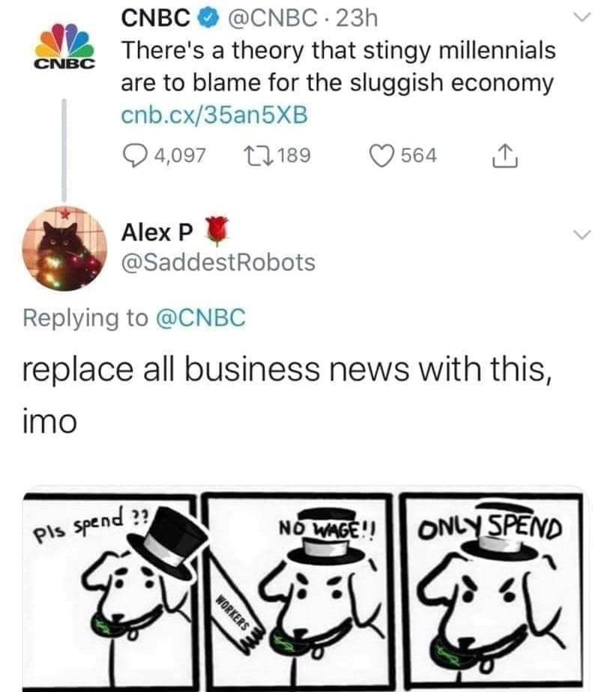
Task: Open the @CNBC mention in Replying to
Action: pyautogui.click(x=201, y=318)
